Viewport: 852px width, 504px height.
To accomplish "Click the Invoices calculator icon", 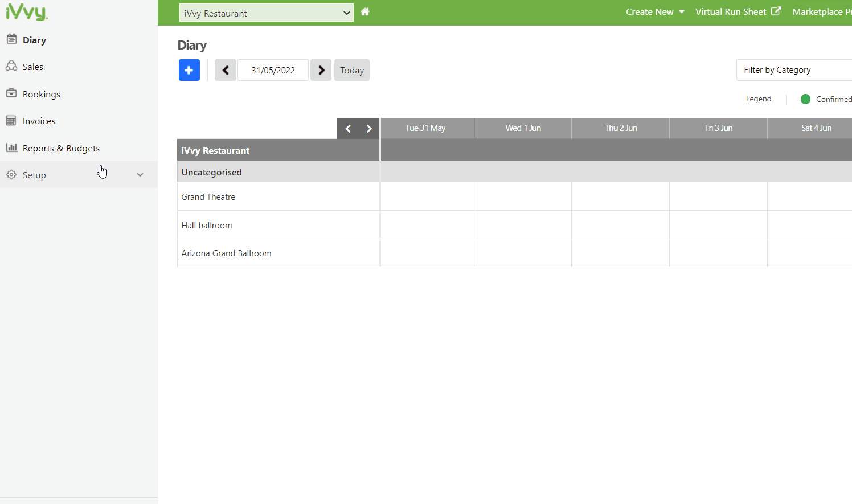I will [11, 120].
